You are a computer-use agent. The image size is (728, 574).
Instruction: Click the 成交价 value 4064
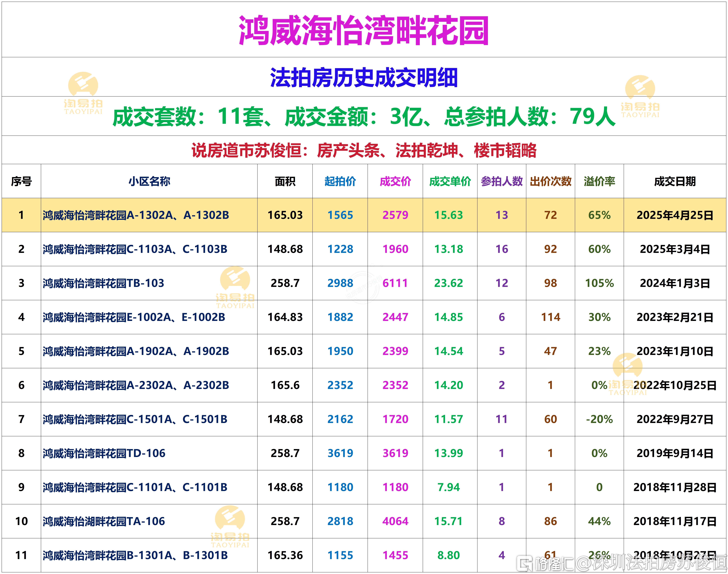(x=395, y=521)
